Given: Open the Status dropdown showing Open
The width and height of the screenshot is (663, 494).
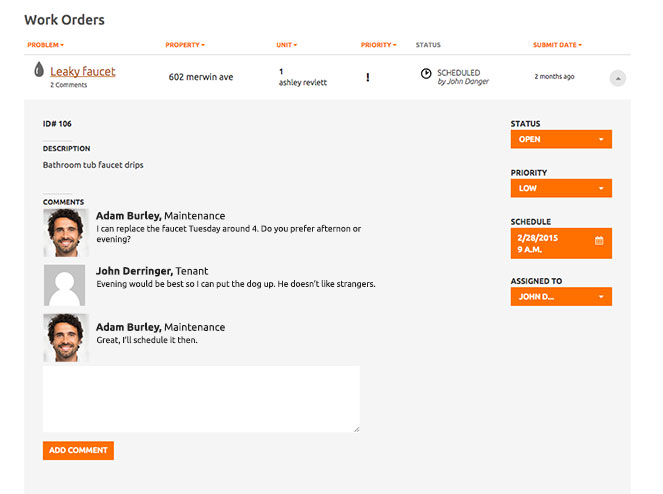Looking at the screenshot, I should click(x=560, y=139).
